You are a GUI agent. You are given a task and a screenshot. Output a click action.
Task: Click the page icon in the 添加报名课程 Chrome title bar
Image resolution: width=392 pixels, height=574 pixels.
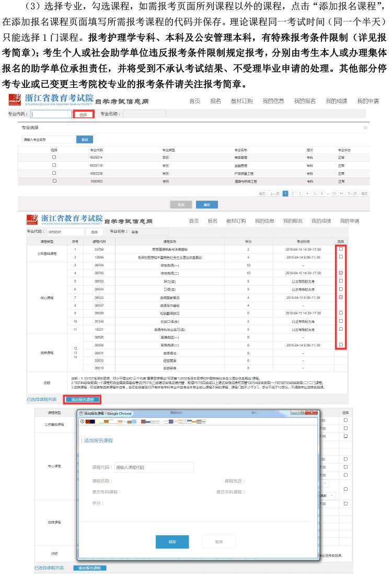[x=81, y=413]
